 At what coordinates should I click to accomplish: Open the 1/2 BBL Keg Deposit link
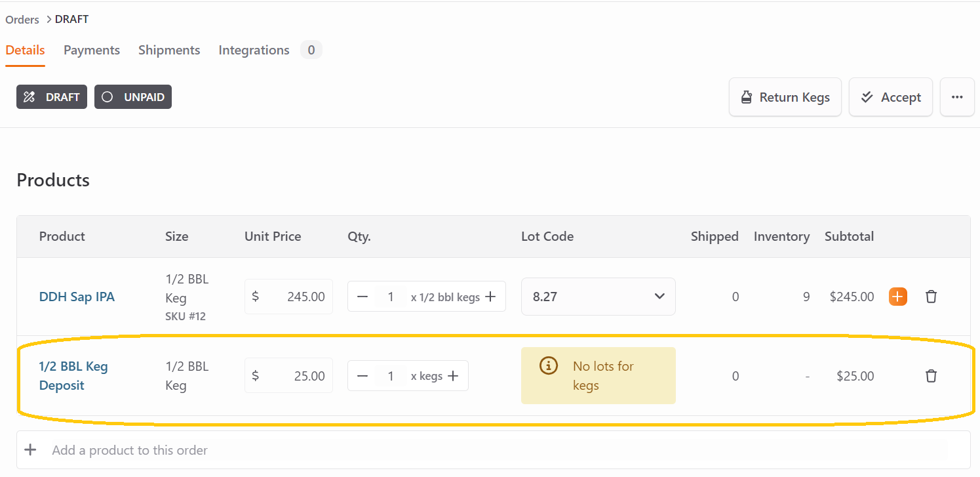(x=73, y=375)
